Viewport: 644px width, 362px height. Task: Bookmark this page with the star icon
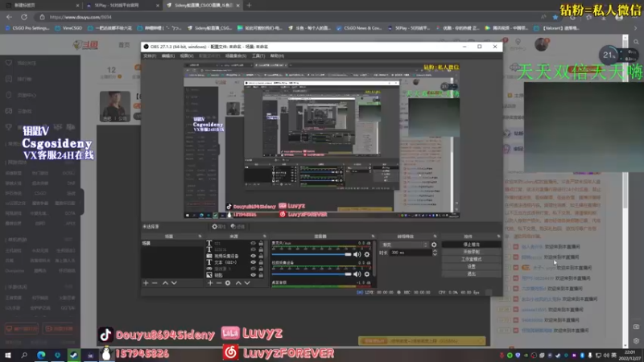click(x=555, y=17)
